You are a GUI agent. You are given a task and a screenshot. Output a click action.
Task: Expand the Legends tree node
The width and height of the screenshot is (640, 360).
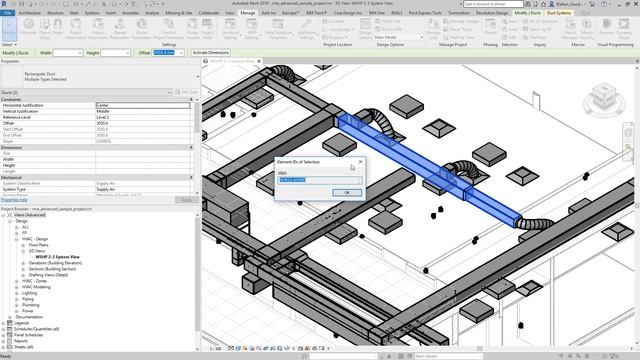point(3,323)
